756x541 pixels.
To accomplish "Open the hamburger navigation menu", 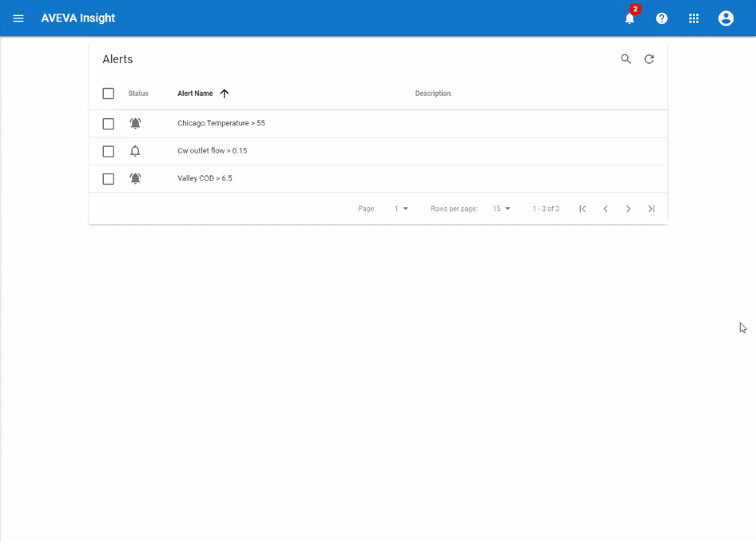I will 19,18.
